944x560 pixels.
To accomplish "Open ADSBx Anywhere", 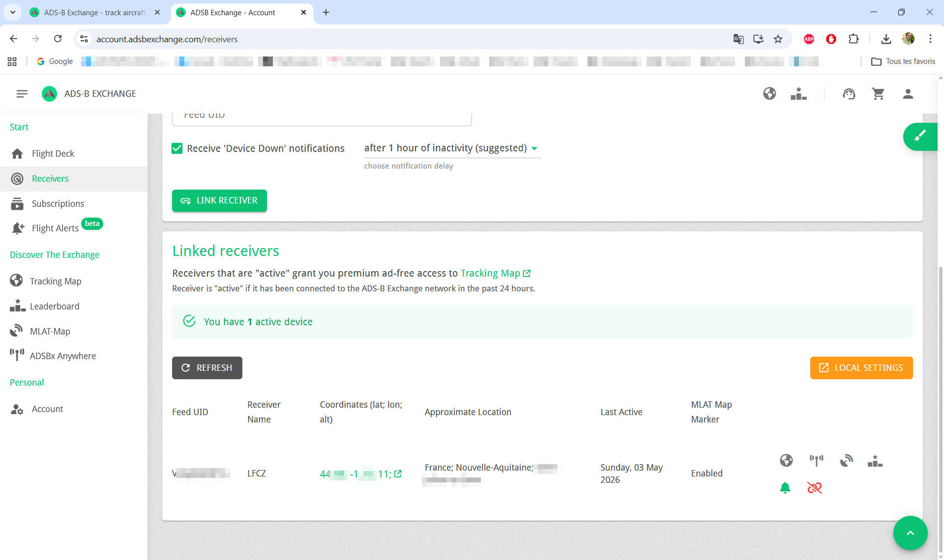I will pos(74,356).
